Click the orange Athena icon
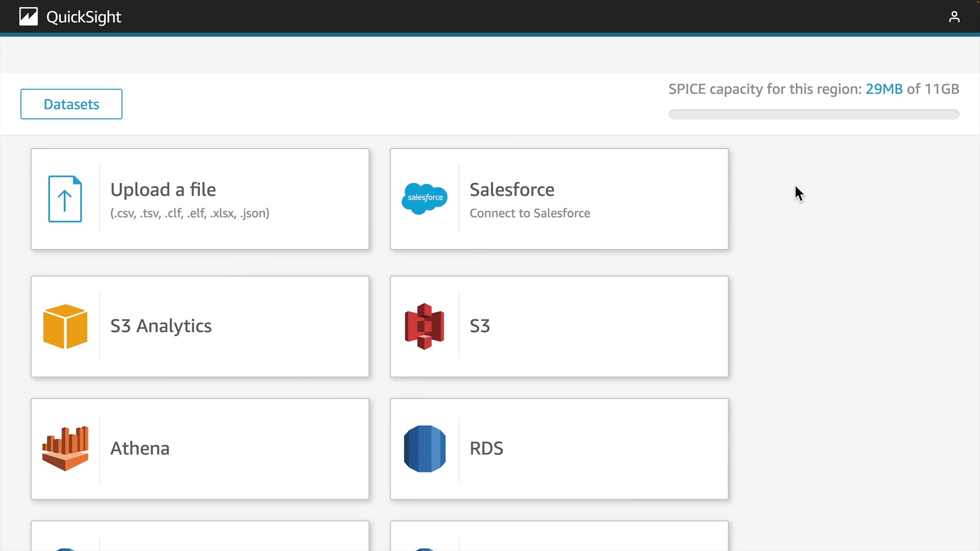The width and height of the screenshot is (980, 551). (65, 448)
